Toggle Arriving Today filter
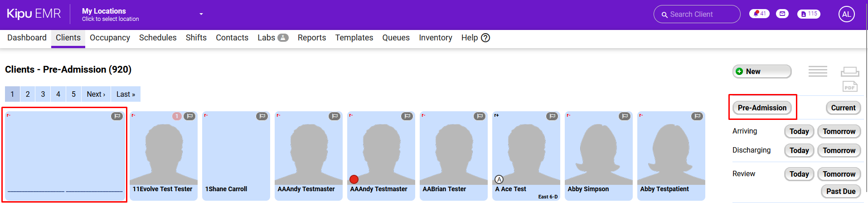 click(799, 131)
